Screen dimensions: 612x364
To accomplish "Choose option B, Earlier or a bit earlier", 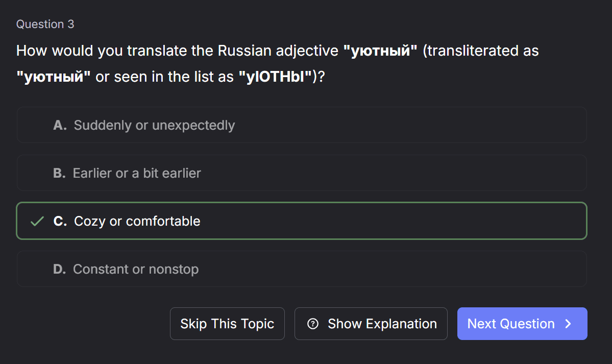I will [x=302, y=173].
